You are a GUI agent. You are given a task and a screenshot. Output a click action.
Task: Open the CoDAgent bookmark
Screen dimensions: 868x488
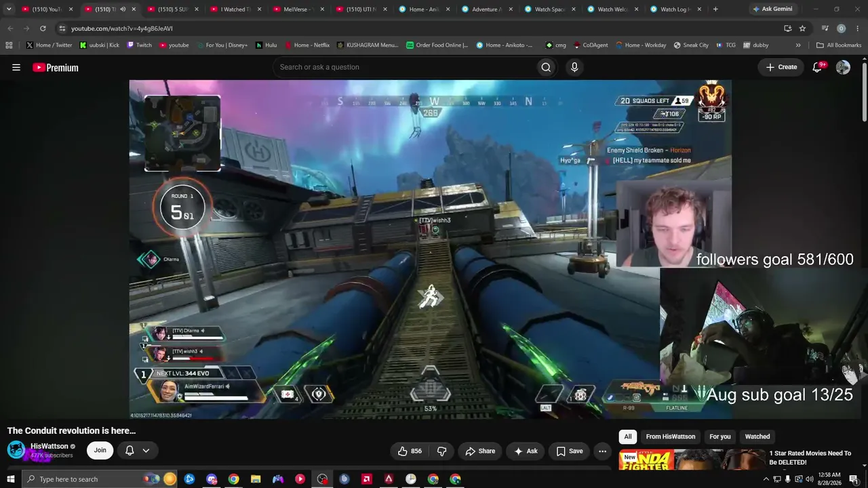tap(591, 45)
